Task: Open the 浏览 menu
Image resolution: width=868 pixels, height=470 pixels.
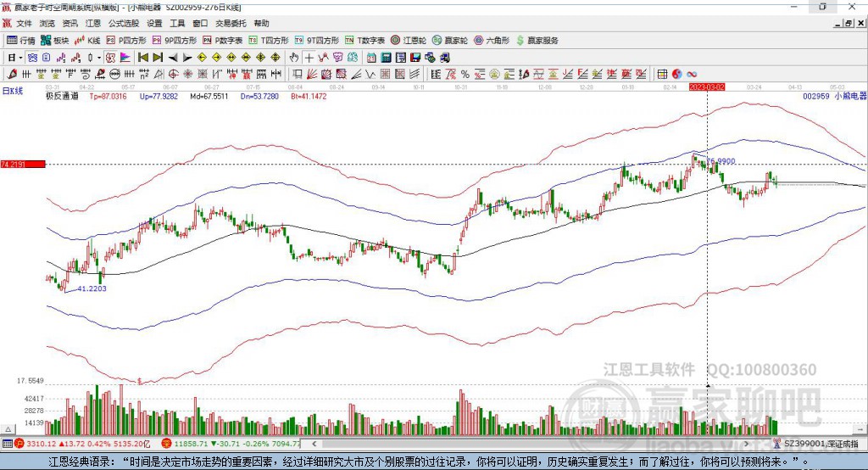Action: [x=47, y=23]
